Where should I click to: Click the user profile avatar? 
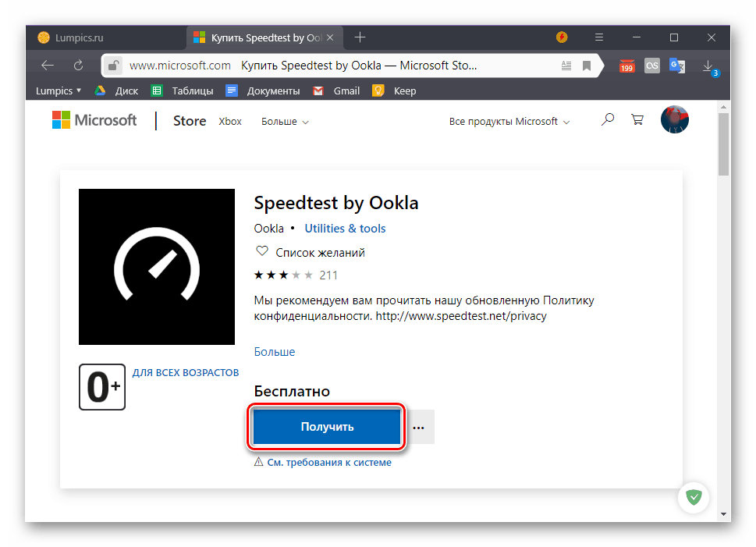pyautogui.click(x=675, y=120)
